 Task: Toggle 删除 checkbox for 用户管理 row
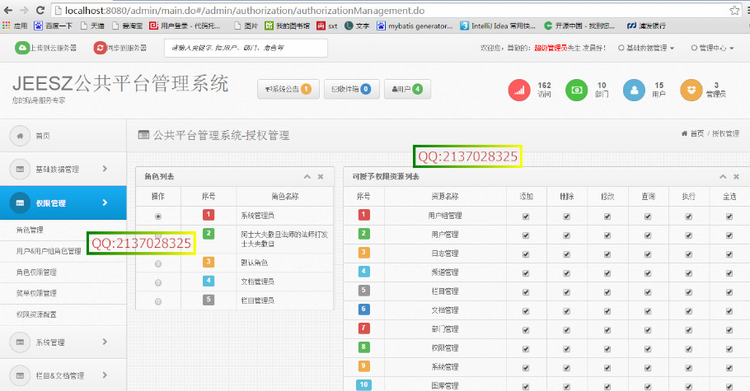tap(566, 235)
